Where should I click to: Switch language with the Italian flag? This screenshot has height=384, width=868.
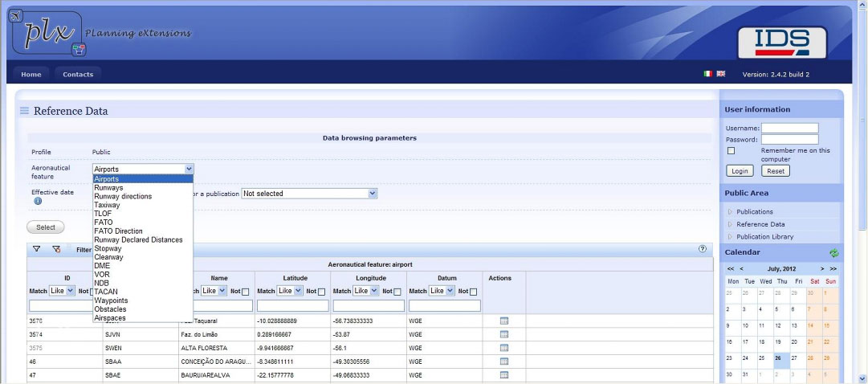[707, 74]
